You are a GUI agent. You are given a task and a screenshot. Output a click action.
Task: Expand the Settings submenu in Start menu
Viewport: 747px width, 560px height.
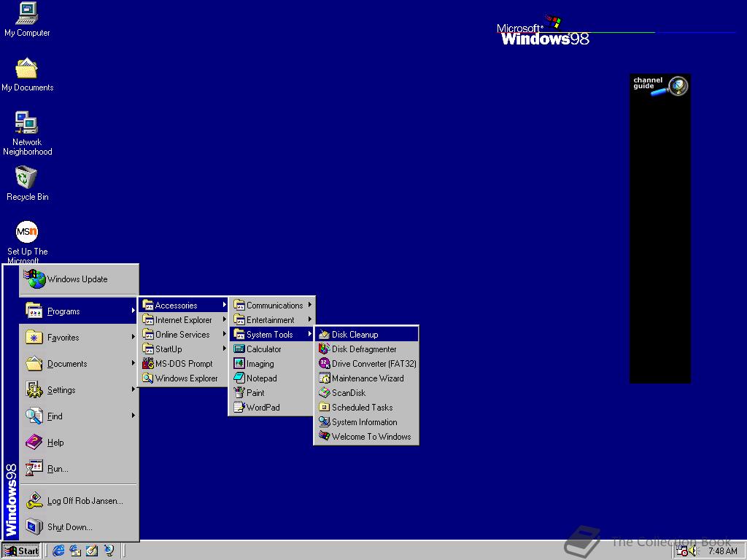click(x=61, y=390)
